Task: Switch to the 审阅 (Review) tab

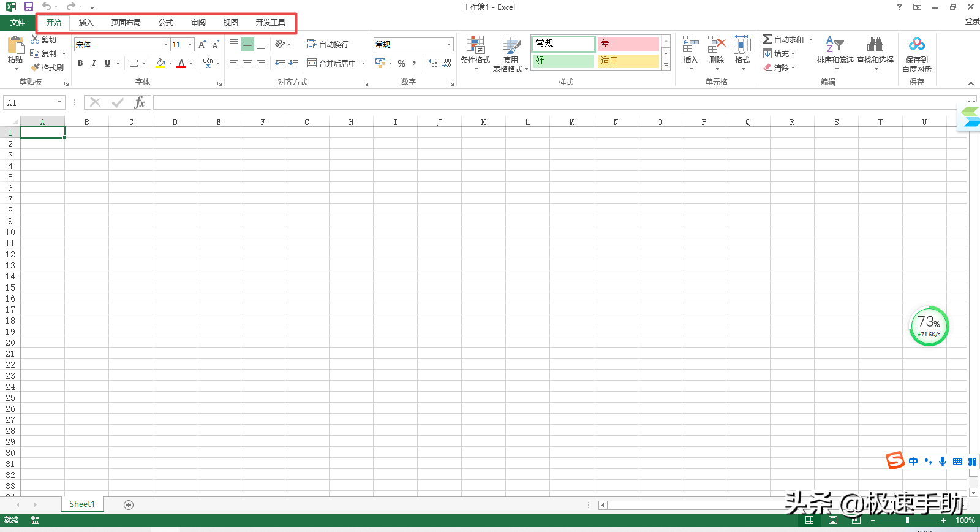Action: 198,22
